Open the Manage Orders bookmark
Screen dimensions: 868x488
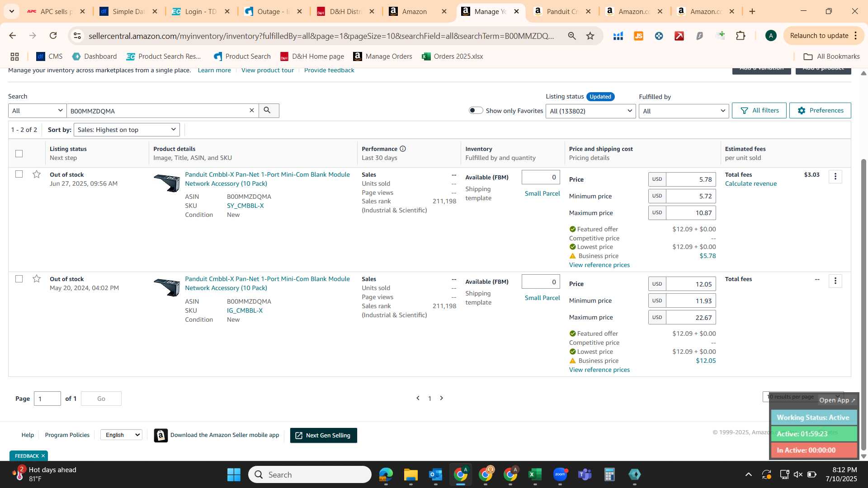tap(383, 56)
